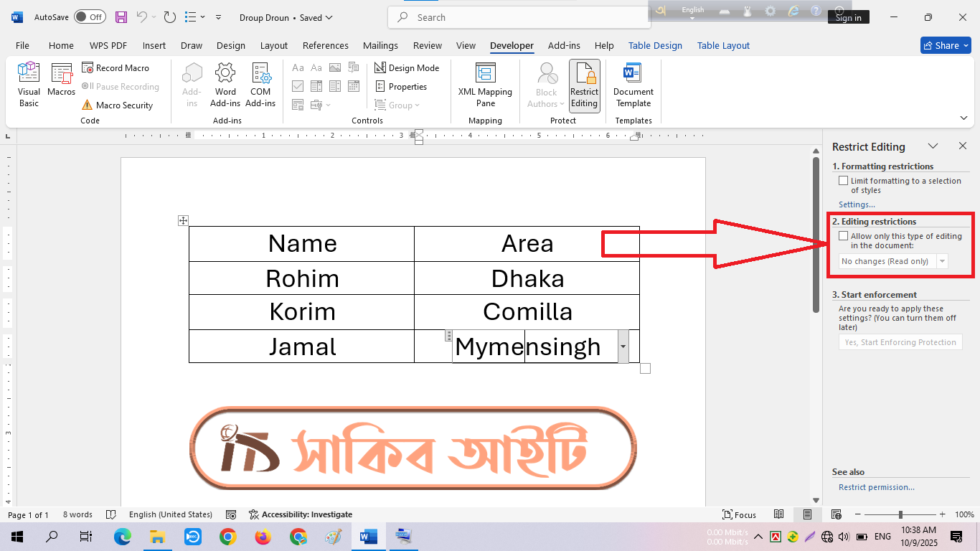980x551 pixels.
Task: Click the Macros icon
Action: click(62, 80)
